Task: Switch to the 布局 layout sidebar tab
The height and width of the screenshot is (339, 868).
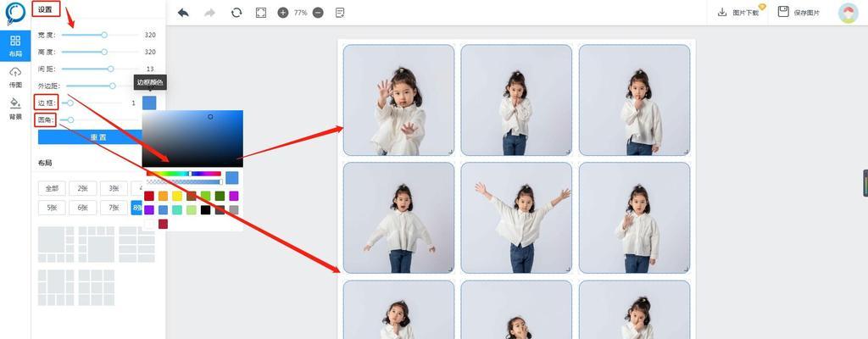Action: pos(15,46)
